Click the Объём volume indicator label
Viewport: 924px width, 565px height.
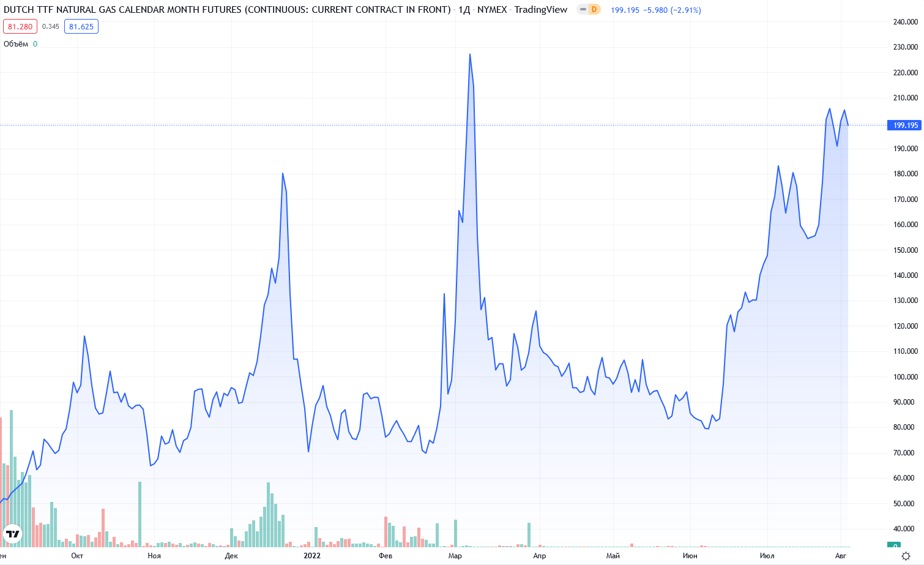click(16, 44)
